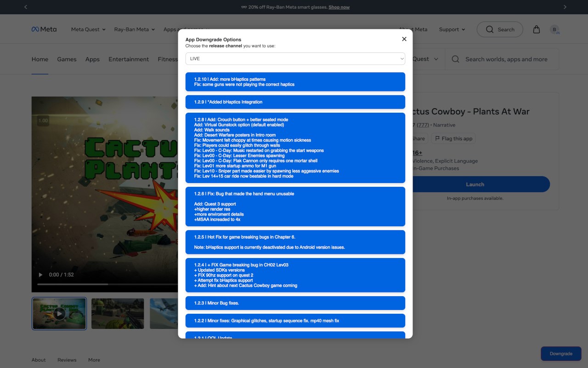Viewport: 588px width, 368px height.
Task: Flag this app
Action: pyautogui.click(x=453, y=138)
